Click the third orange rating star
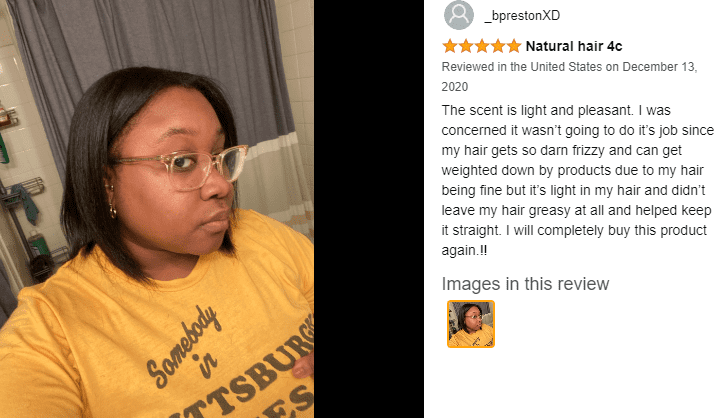Image resolution: width=717 pixels, height=418 pixels. [482, 46]
